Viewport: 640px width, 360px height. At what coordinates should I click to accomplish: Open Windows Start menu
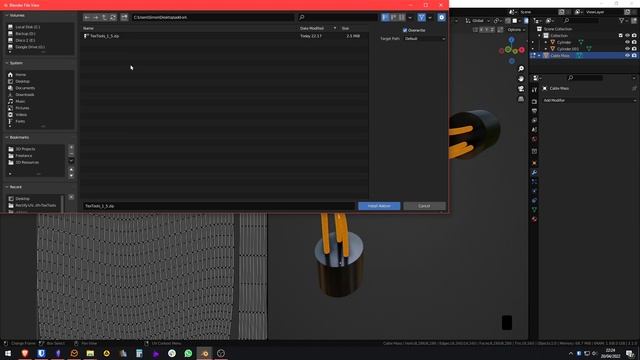pos(8,353)
